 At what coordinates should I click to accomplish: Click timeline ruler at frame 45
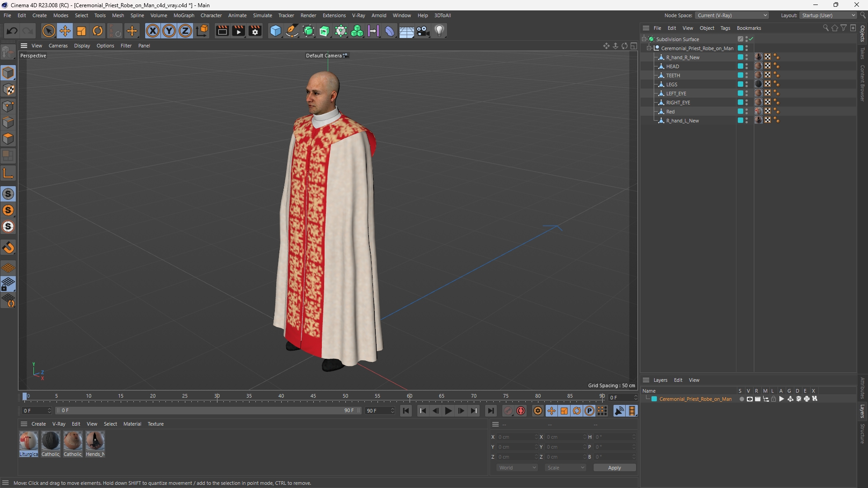pos(313,396)
